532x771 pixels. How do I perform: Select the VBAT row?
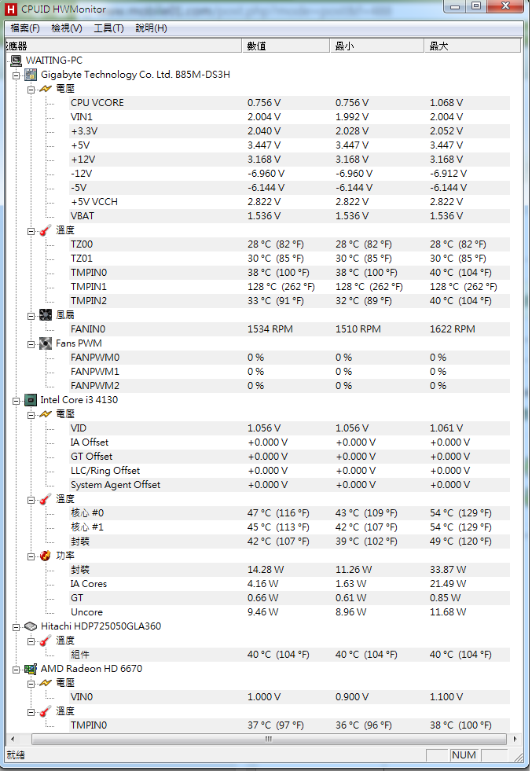pos(290,216)
